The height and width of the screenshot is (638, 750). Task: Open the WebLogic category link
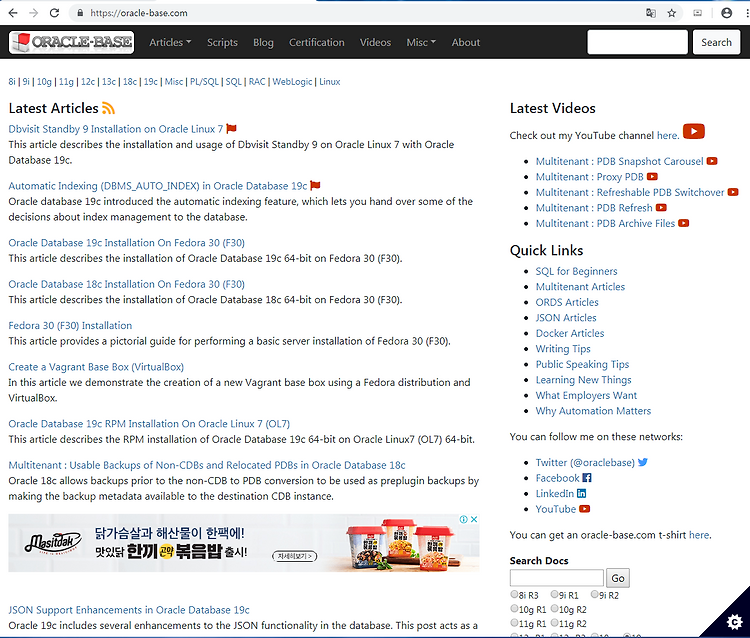[292, 82]
